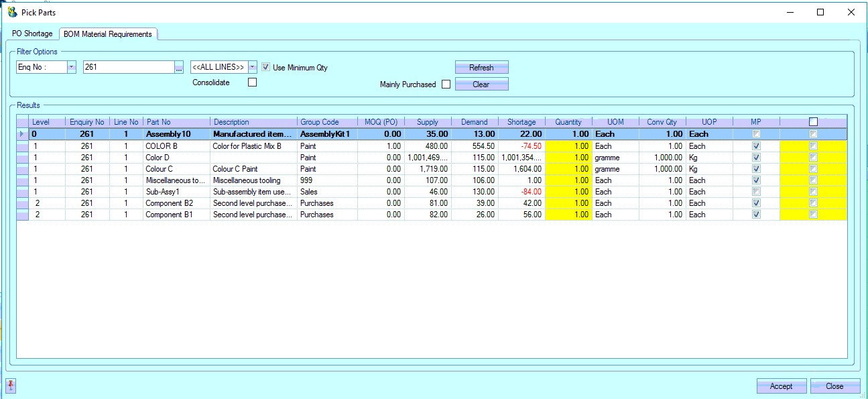The width and height of the screenshot is (868, 399).
Task: Click the row selector arrow for Assembly10
Action: pyautogui.click(x=23, y=134)
